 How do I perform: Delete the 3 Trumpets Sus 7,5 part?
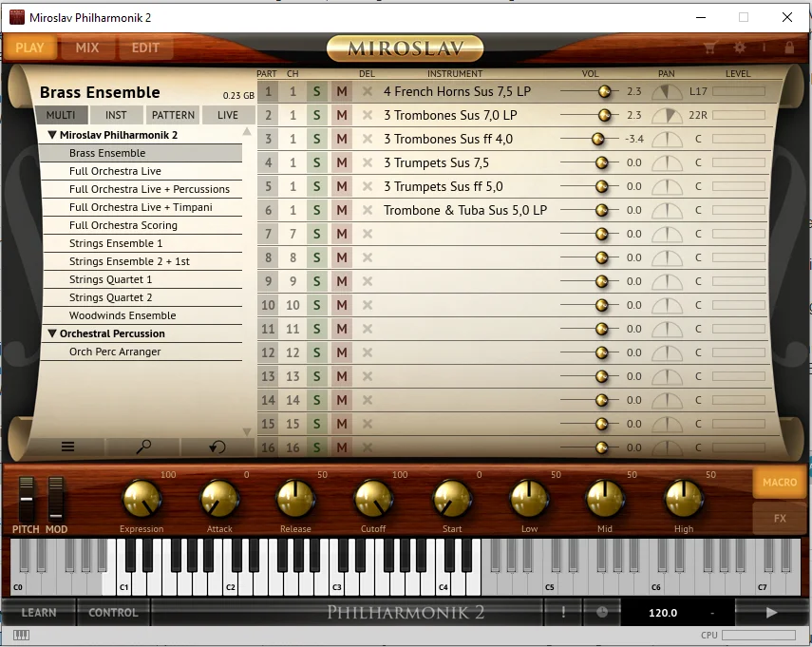tap(368, 162)
